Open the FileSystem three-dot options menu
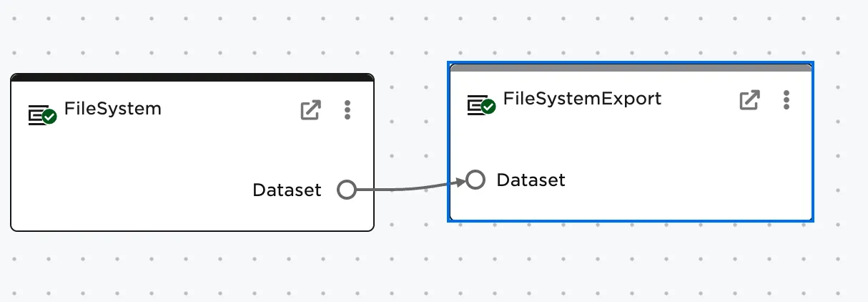868x302 pixels. click(347, 110)
